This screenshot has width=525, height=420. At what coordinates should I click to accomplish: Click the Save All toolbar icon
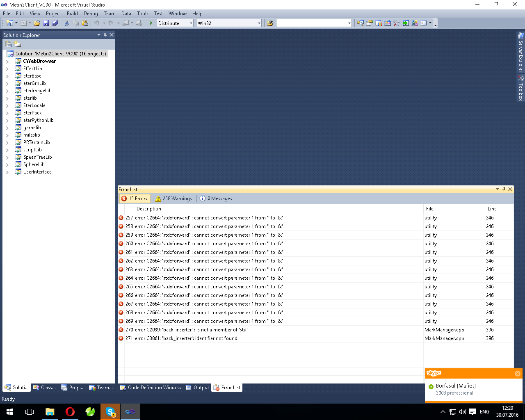pos(55,23)
